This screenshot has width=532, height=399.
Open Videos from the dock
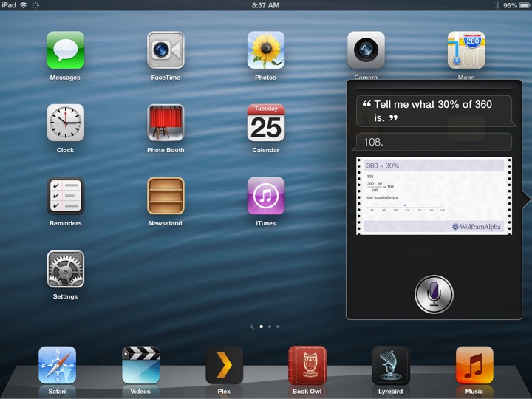[x=140, y=365]
